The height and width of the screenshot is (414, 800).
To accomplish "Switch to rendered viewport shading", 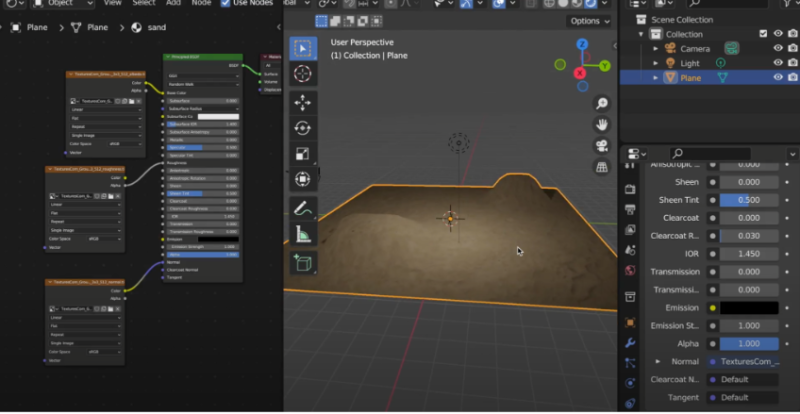I will [590, 4].
